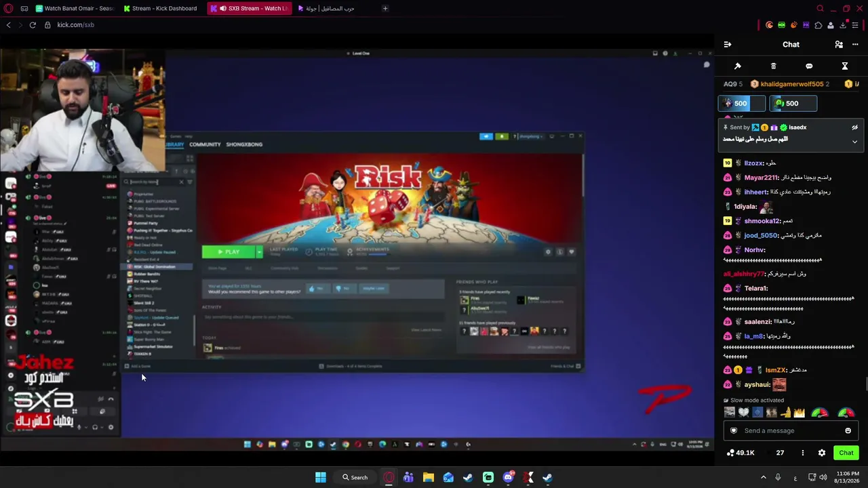Image resolution: width=868 pixels, height=488 pixels.
Task: Hide the pinned message with the eye icon
Action: pos(854,127)
